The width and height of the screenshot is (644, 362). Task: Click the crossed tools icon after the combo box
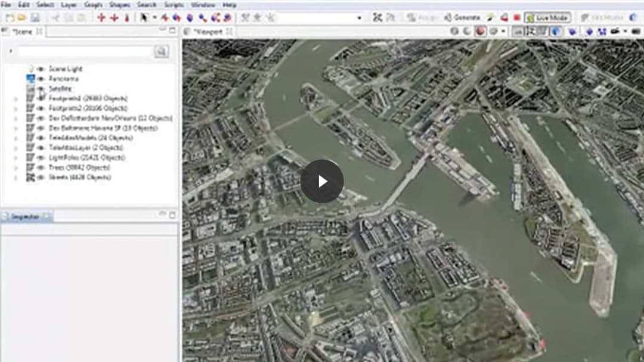377,18
